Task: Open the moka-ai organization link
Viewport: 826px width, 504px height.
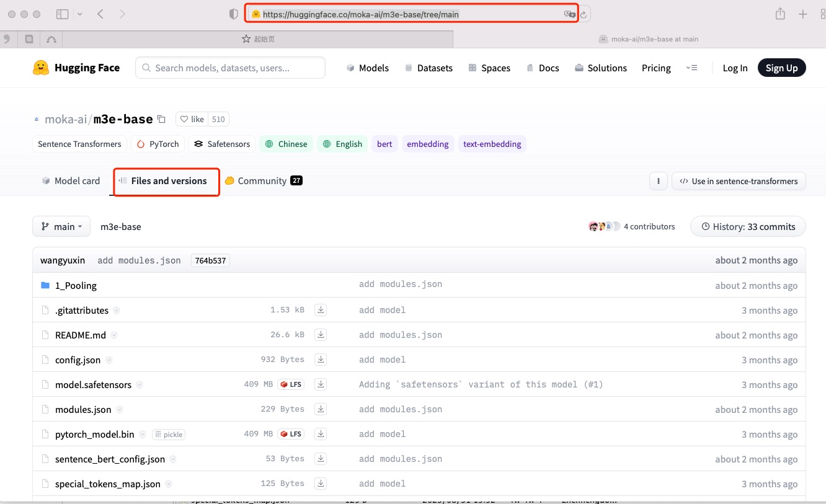Action: (64, 119)
